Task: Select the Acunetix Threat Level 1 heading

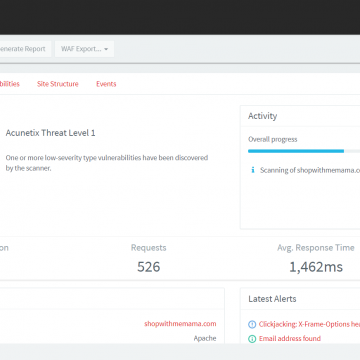Action: click(50, 133)
